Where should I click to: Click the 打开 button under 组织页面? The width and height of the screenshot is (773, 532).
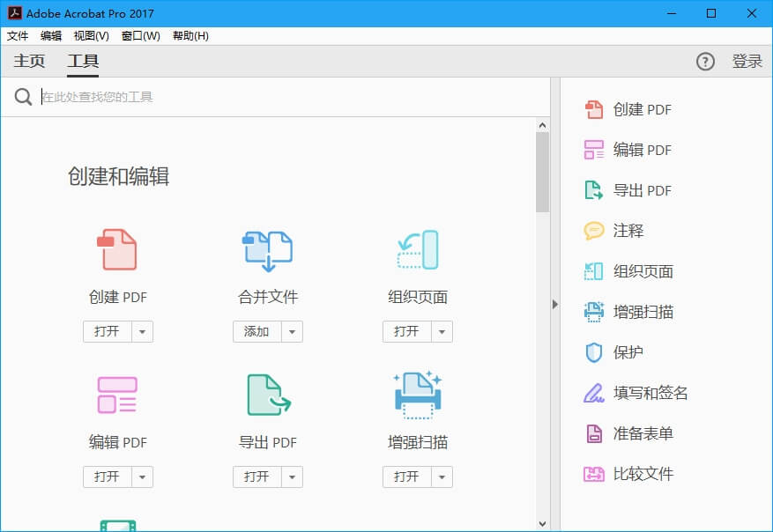click(x=406, y=332)
